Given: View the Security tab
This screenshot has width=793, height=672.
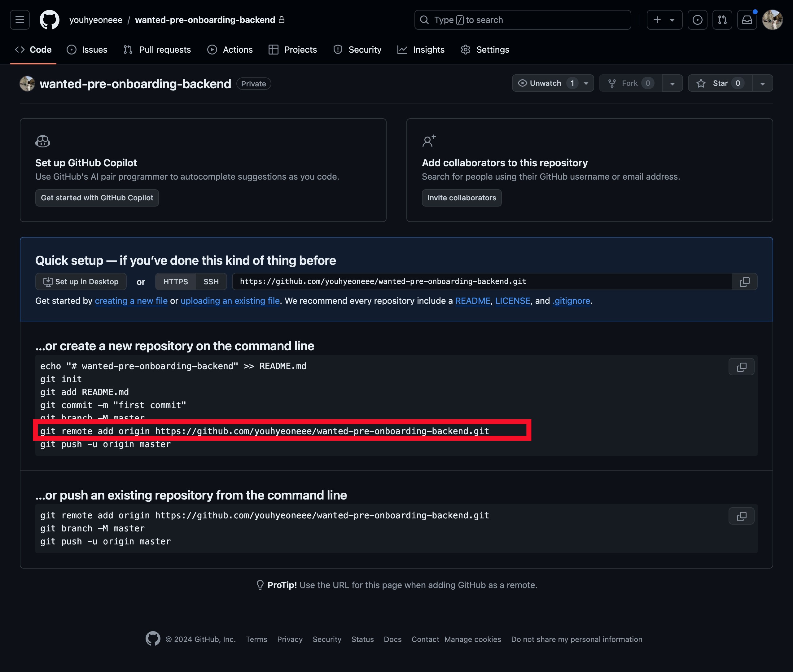Looking at the screenshot, I should point(357,50).
